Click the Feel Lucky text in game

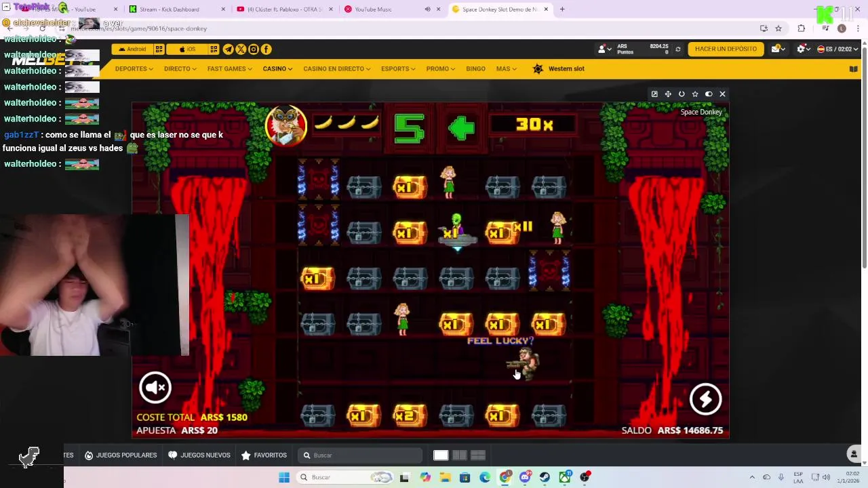(x=500, y=341)
